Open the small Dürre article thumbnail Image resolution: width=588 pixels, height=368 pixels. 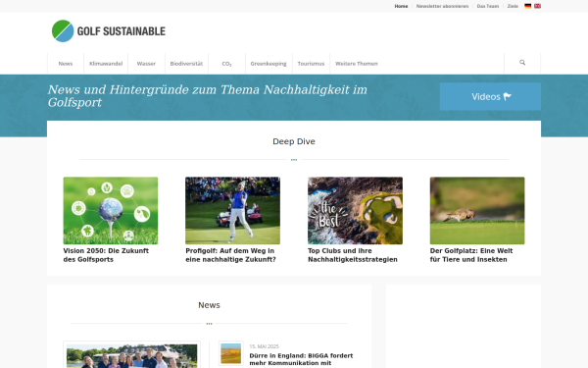pos(231,353)
